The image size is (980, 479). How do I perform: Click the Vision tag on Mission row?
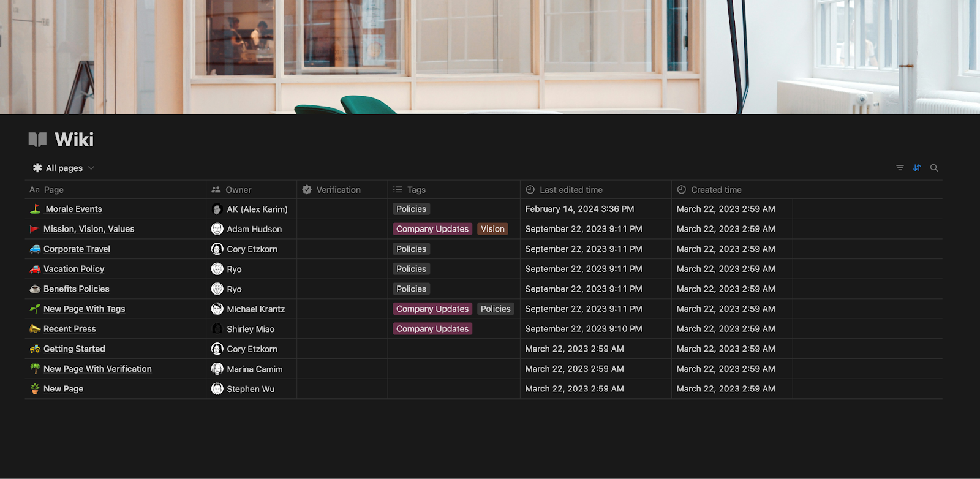[492, 229]
